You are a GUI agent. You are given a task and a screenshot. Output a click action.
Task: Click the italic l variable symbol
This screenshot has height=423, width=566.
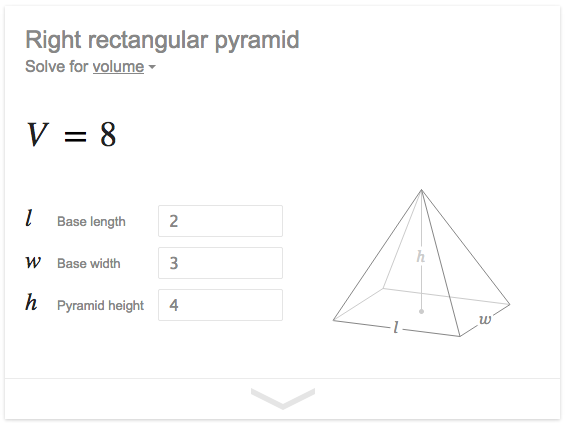(x=29, y=219)
